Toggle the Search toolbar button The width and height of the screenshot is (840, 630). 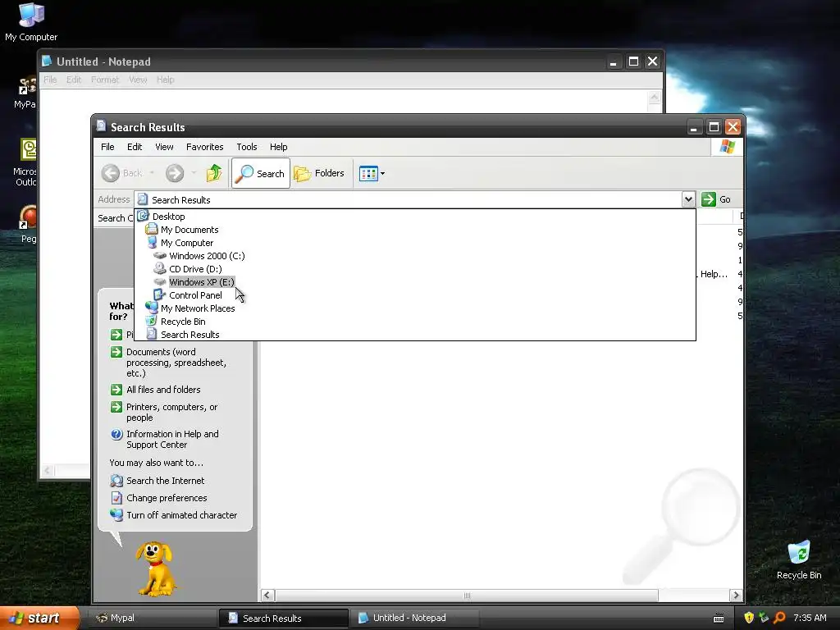[260, 173]
